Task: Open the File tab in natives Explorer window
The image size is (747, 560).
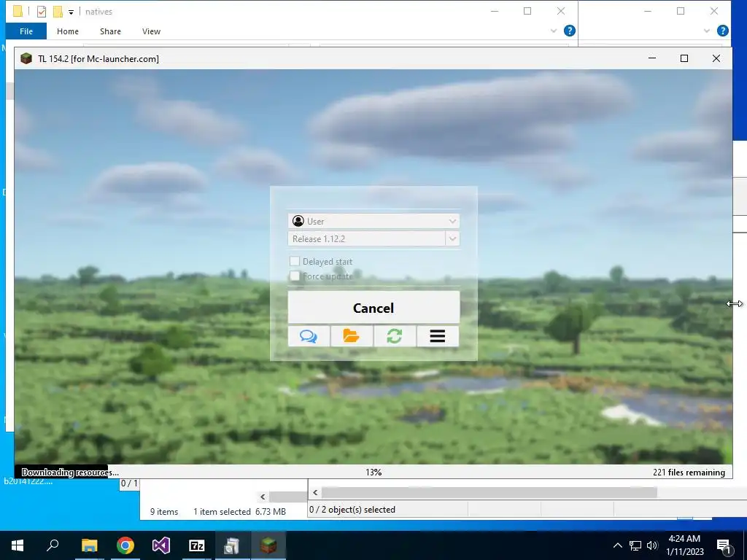Action: [x=26, y=31]
